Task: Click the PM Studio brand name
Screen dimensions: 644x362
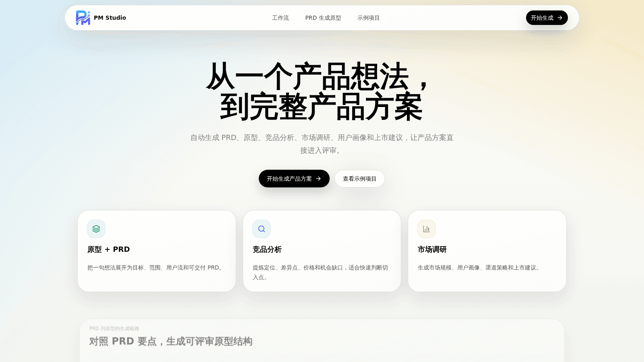Action: click(110, 18)
